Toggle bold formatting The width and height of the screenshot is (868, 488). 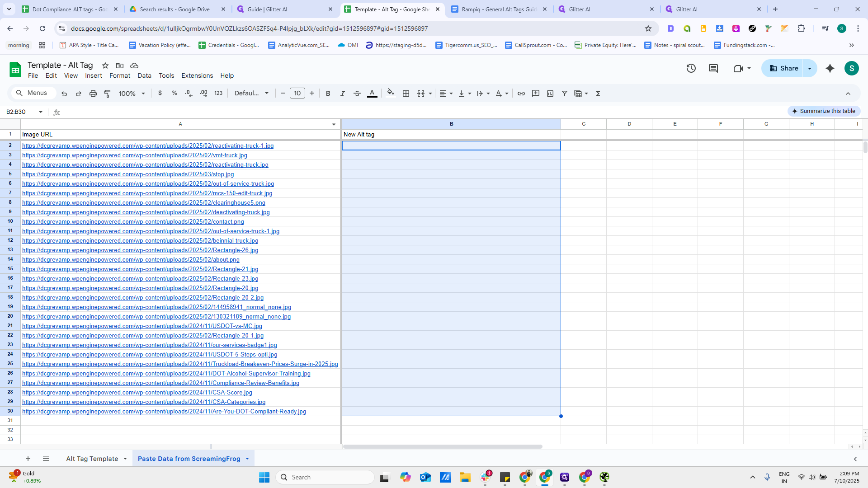pos(328,94)
